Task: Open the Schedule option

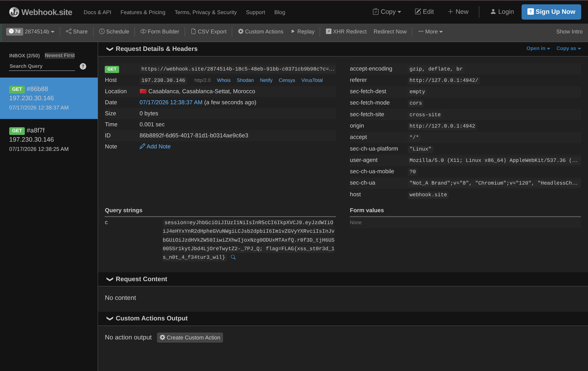Action: tap(114, 32)
